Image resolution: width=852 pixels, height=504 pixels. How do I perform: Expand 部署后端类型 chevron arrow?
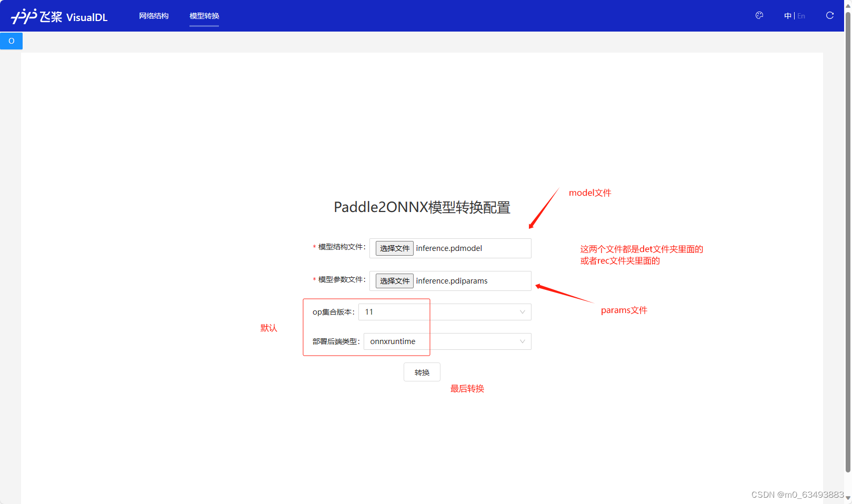523,341
